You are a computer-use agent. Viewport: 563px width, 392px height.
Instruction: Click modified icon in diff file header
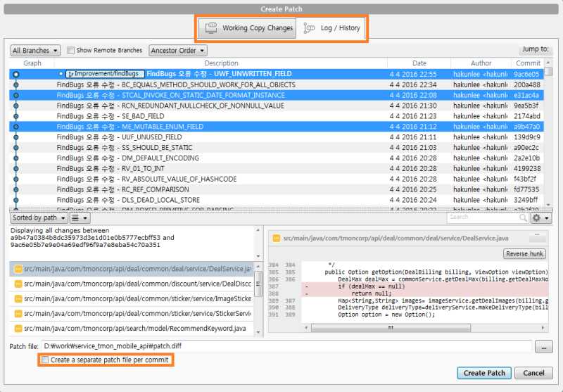point(276,239)
